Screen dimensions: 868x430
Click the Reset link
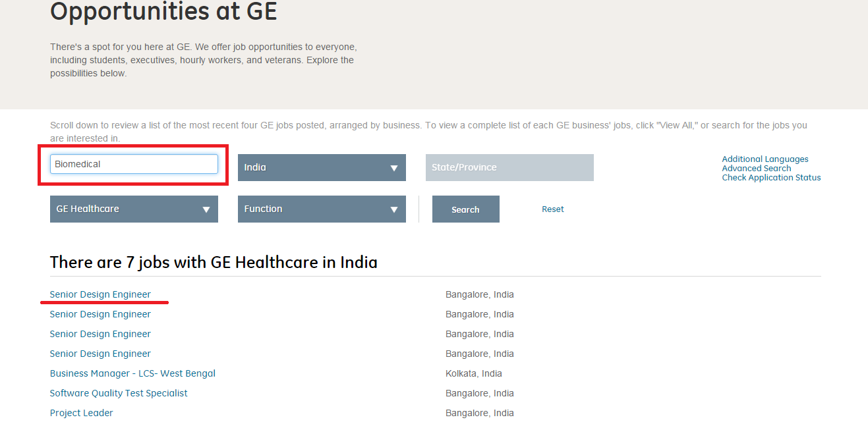(x=553, y=209)
